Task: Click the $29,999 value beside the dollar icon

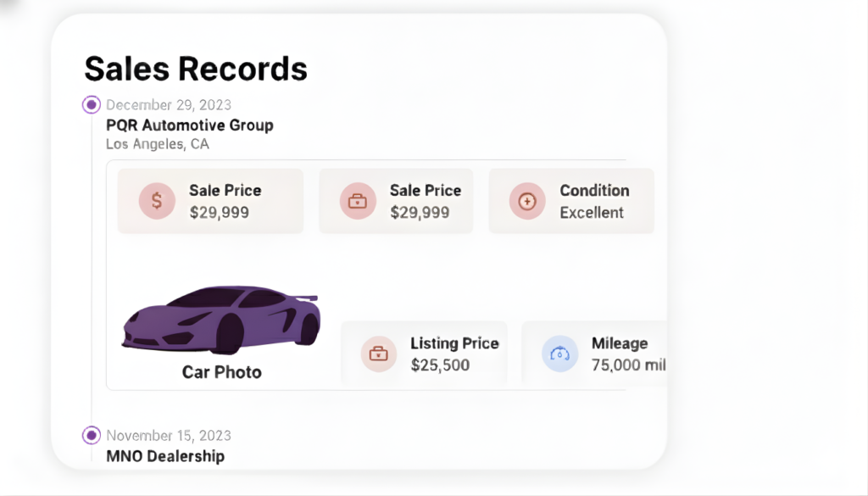Action: 220,213
